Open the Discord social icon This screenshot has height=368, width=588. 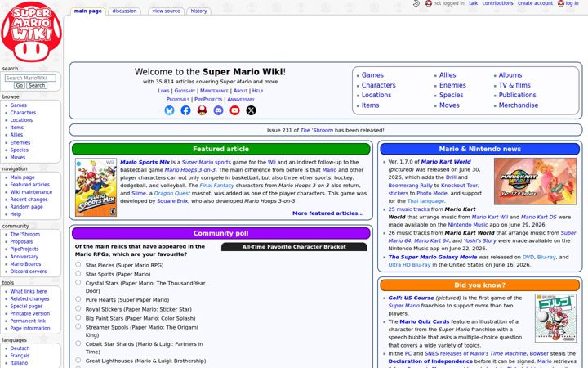click(x=218, y=110)
